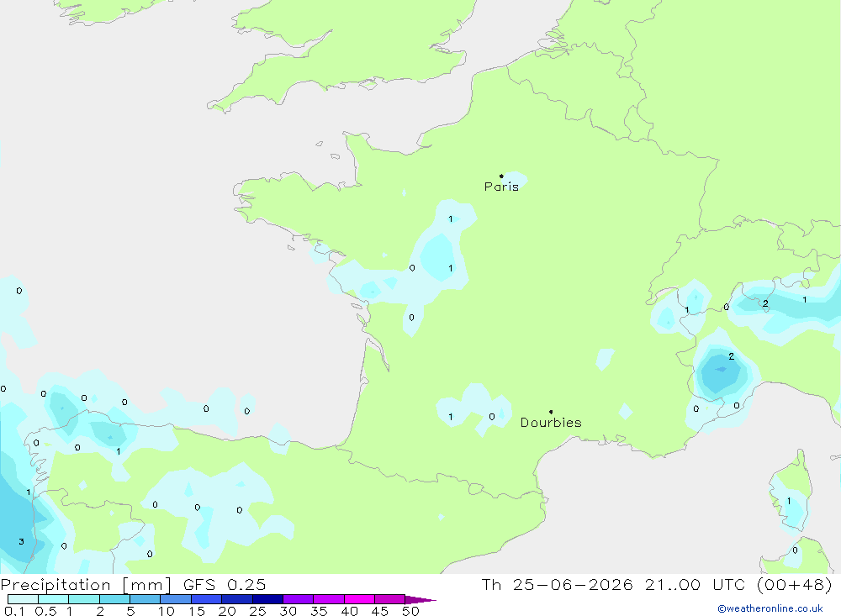Click the '21.00 UTC' time text
This screenshot has height=616, width=841.
click(x=696, y=584)
